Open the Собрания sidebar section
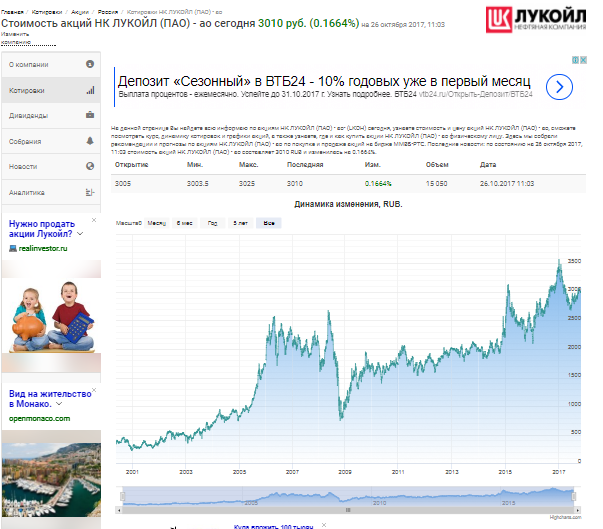 coord(51,141)
